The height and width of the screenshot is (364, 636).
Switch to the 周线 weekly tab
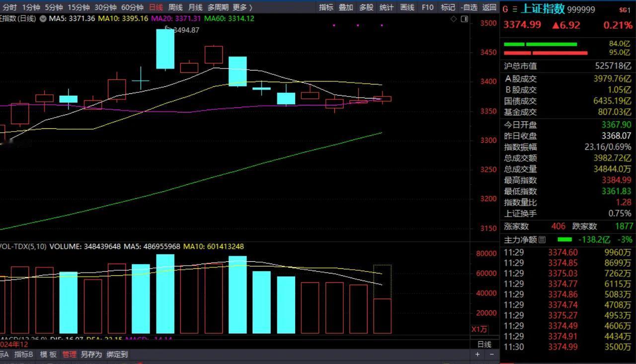pyautogui.click(x=175, y=7)
